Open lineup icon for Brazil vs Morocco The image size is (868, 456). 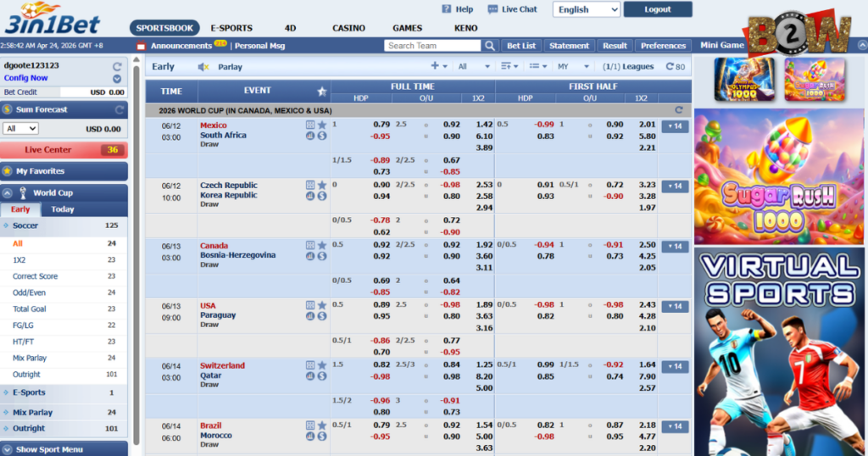[310, 425]
